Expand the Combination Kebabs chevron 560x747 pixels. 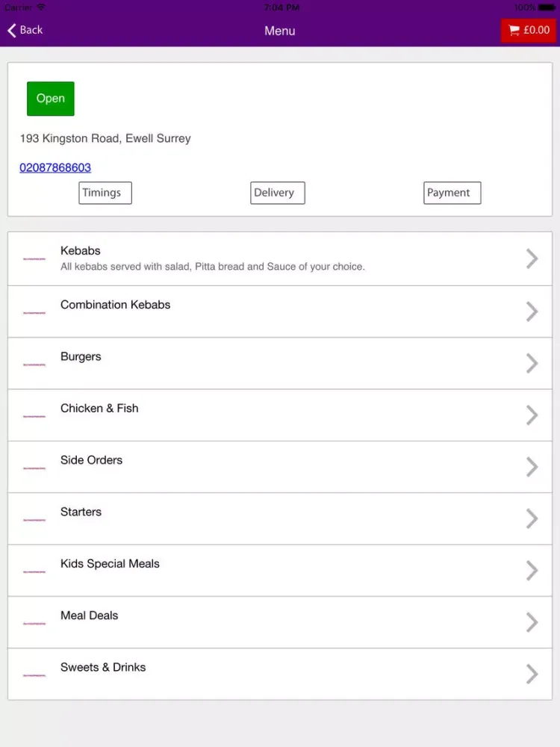point(532,311)
